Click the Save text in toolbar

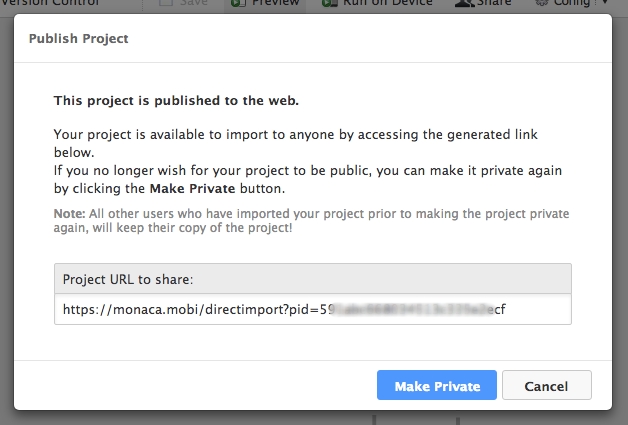193,3
